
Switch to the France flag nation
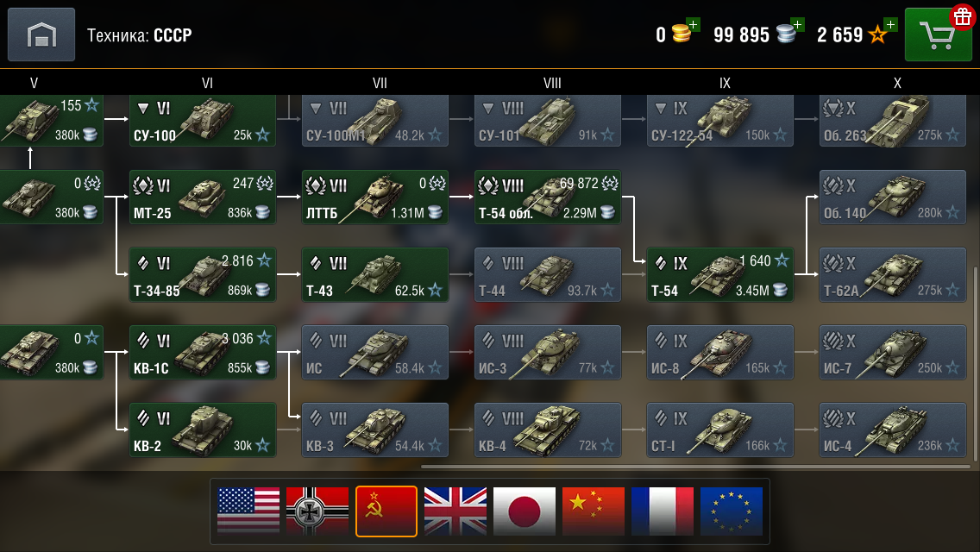(x=662, y=511)
